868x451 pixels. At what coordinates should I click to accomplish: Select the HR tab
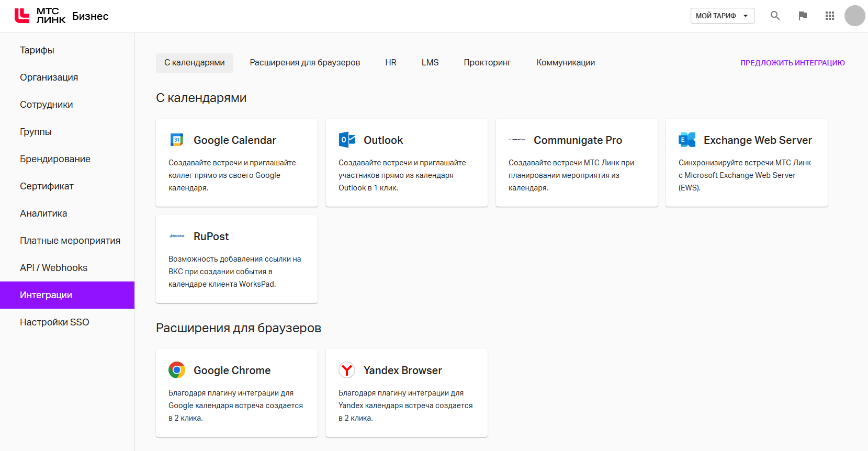[391, 63]
